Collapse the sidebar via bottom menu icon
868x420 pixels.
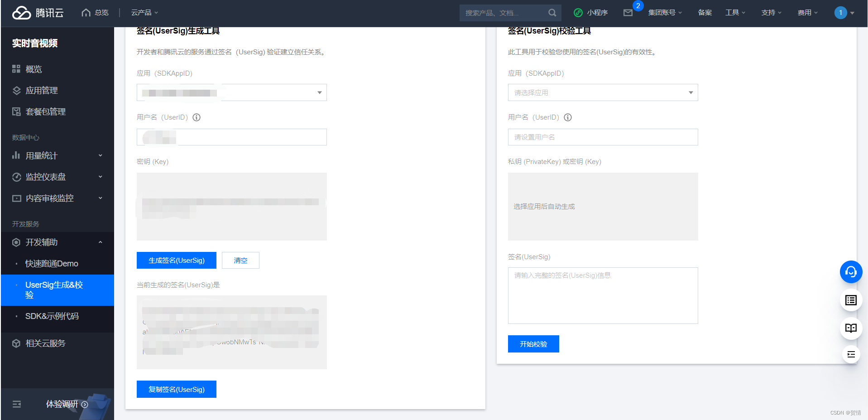pyautogui.click(x=17, y=404)
